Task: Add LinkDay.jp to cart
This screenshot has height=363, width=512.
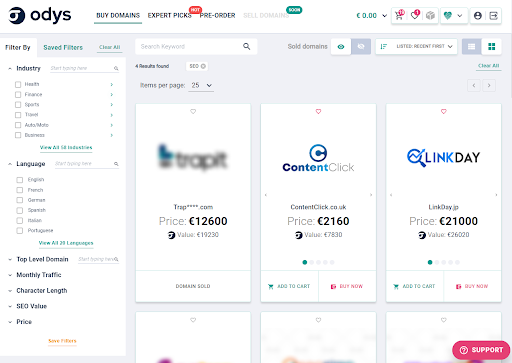Action: click(414, 286)
